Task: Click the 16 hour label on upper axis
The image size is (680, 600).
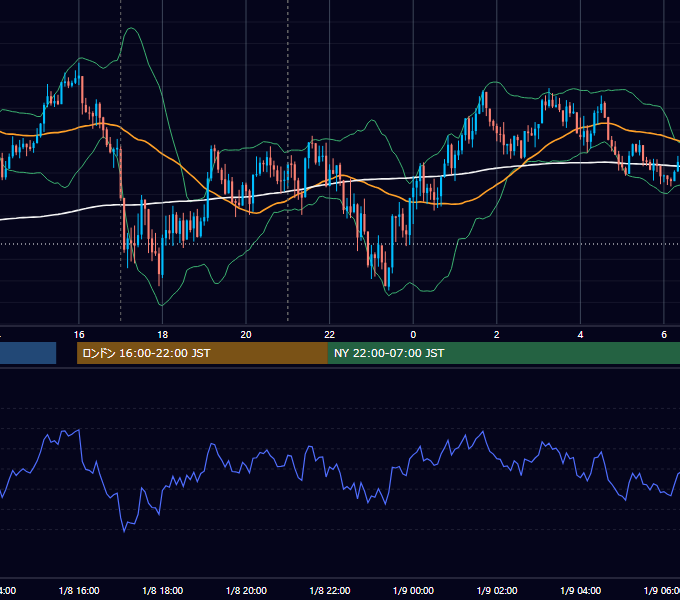Action: [79, 335]
